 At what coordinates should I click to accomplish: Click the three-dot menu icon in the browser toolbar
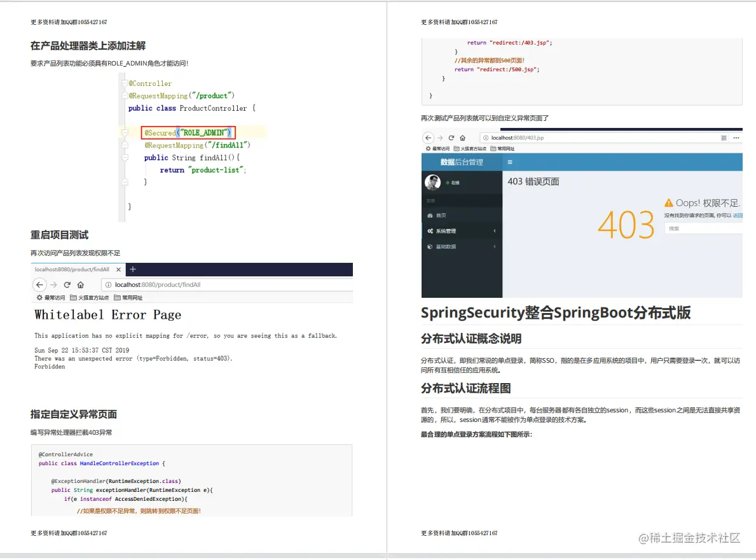point(736,138)
